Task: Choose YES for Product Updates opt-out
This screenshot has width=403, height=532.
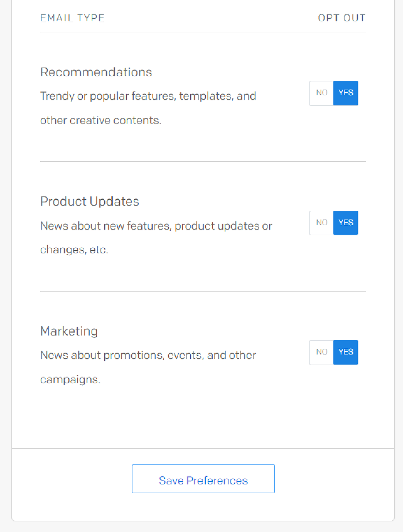Action: coord(346,223)
